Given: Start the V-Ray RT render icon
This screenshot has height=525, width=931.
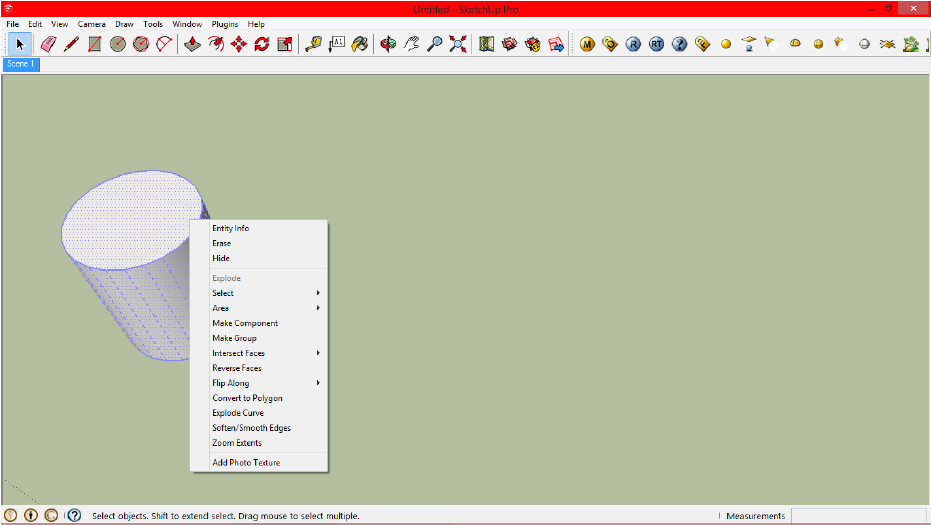Looking at the screenshot, I should click(x=657, y=44).
